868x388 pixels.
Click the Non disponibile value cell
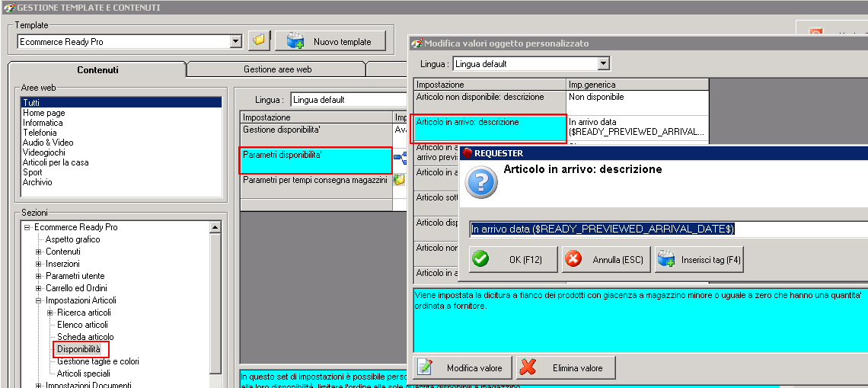point(638,103)
